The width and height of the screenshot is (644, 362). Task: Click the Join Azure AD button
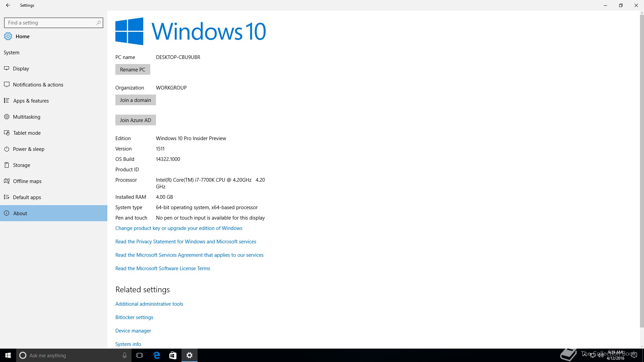(136, 120)
